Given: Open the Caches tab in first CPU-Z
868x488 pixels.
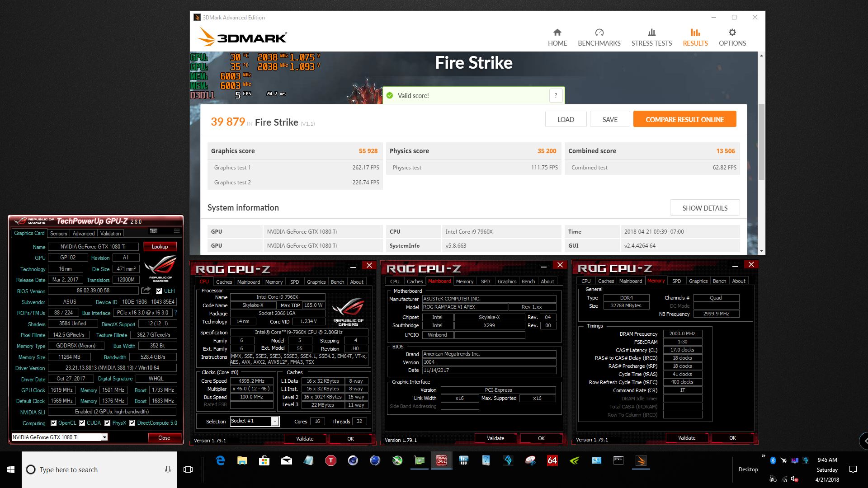Looking at the screenshot, I should click(x=224, y=282).
